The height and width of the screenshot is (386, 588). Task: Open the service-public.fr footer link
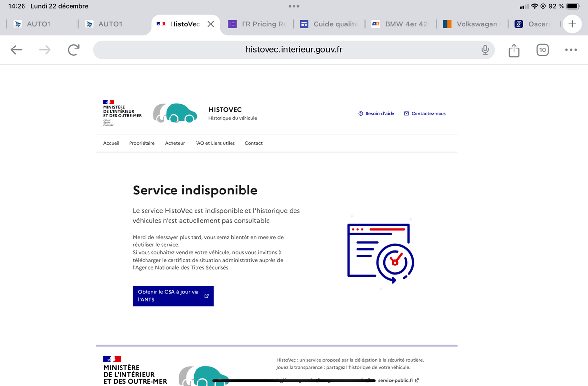coord(398,380)
